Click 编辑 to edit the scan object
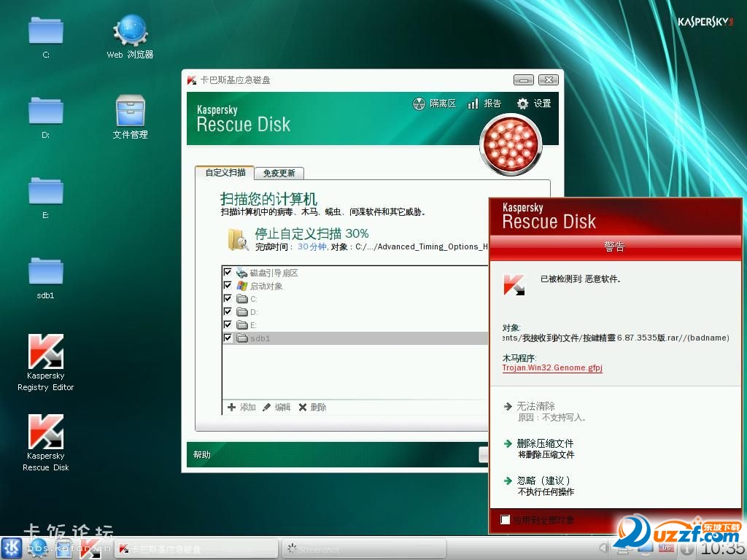The image size is (747, 560). pyautogui.click(x=276, y=407)
